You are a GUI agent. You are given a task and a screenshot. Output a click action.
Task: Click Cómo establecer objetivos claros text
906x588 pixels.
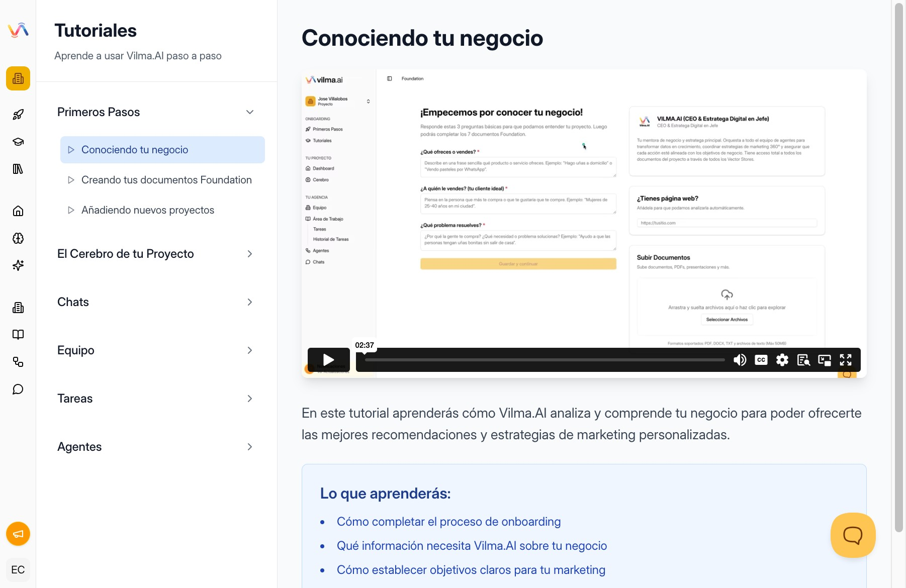(x=471, y=570)
